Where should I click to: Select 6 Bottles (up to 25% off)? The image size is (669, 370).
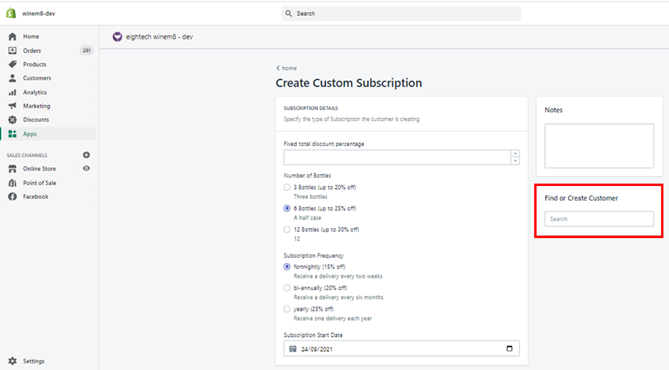[x=287, y=208]
